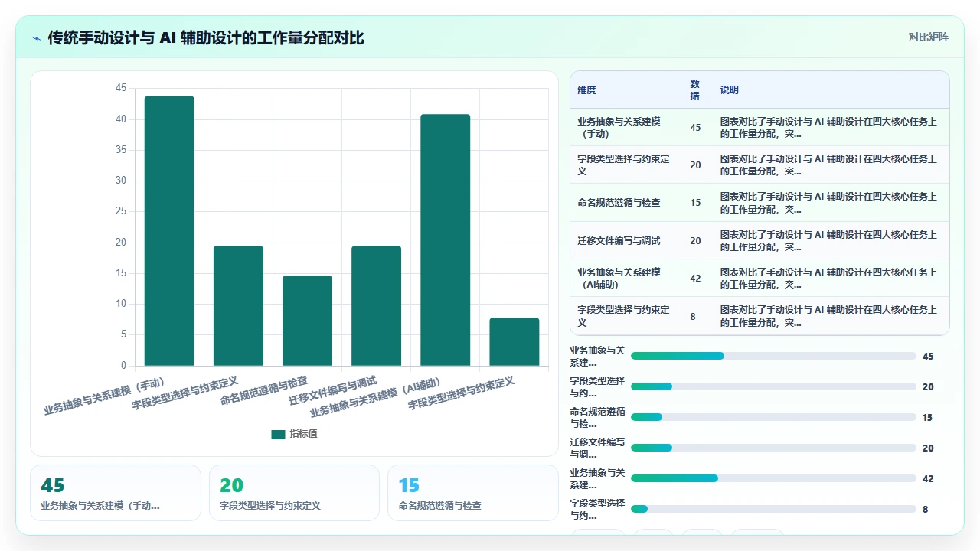Click the progress bar showing 15
980x551 pixels.
click(773, 417)
